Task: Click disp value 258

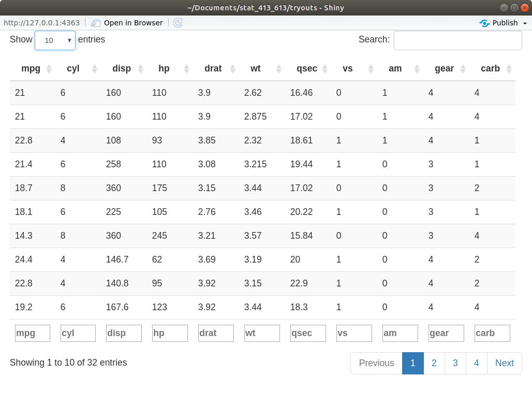Action: (113, 164)
